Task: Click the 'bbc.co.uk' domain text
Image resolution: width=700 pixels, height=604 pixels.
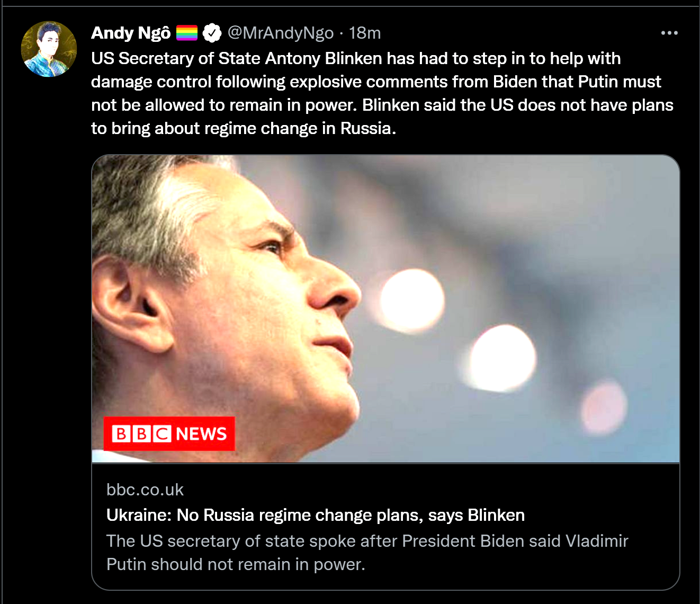Action: pos(145,490)
